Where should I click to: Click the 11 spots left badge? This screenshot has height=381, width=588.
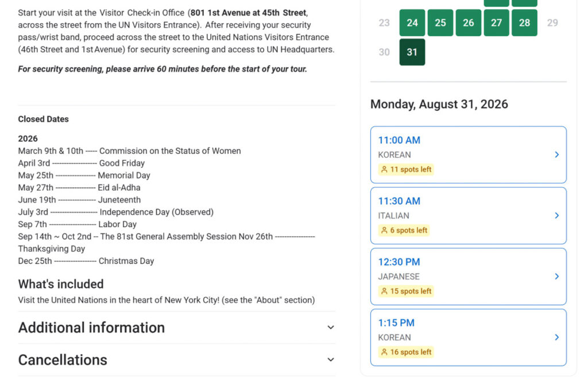click(x=406, y=170)
